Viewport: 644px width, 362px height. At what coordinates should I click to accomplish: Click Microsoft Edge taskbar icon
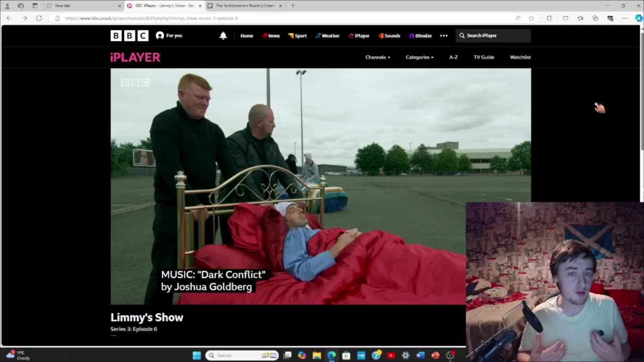(332, 355)
